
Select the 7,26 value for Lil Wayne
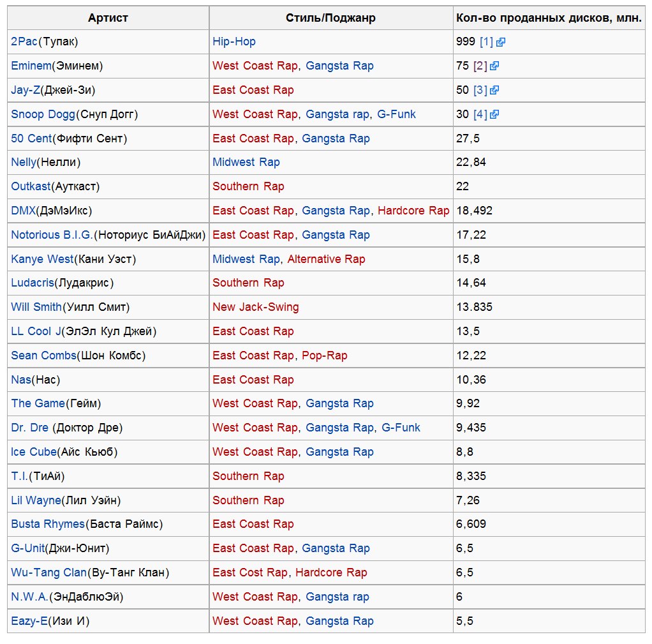[x=468, y=500]
